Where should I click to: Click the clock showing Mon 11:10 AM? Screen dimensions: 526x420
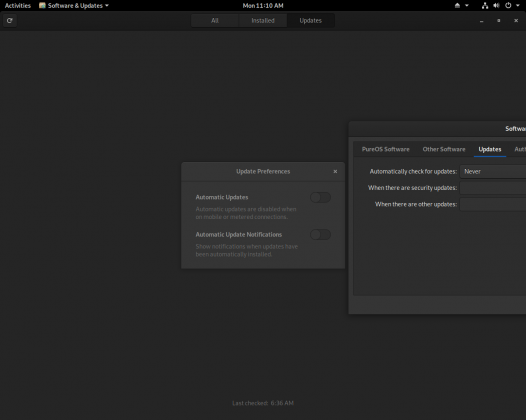pos(263,5)
